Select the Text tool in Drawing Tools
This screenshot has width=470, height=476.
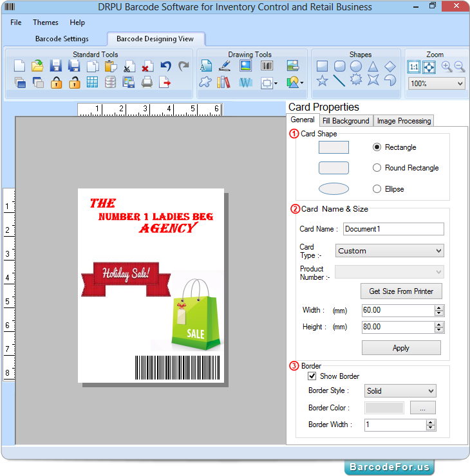205,66
